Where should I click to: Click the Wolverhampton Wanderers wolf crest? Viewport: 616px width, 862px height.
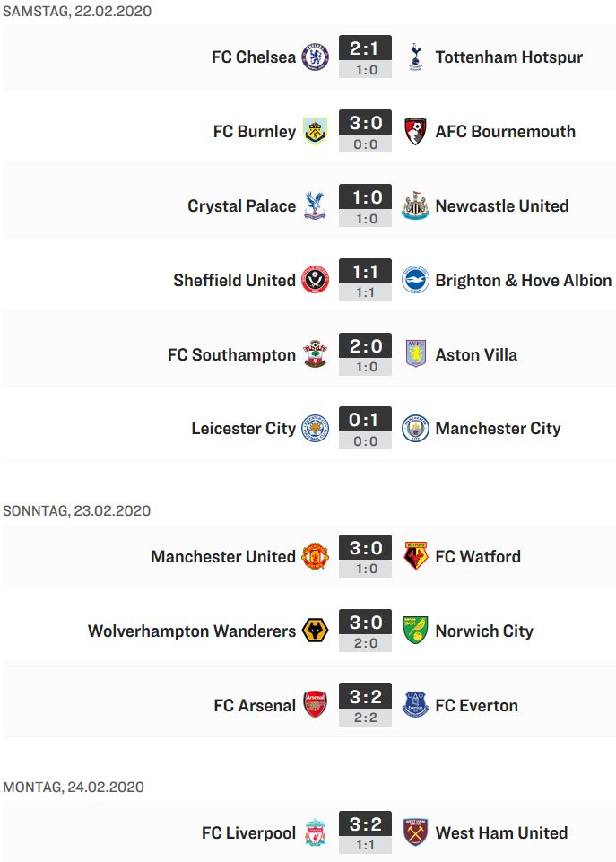(x=315, y=631)
